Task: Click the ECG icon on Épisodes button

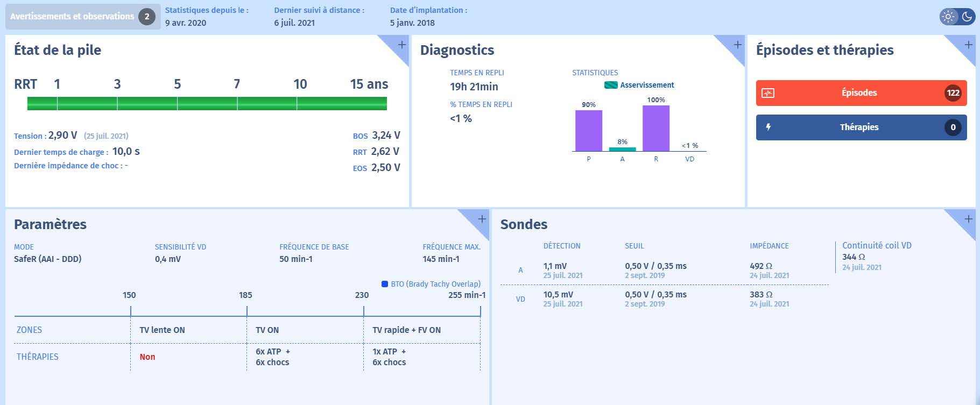Action: point(768,93)
